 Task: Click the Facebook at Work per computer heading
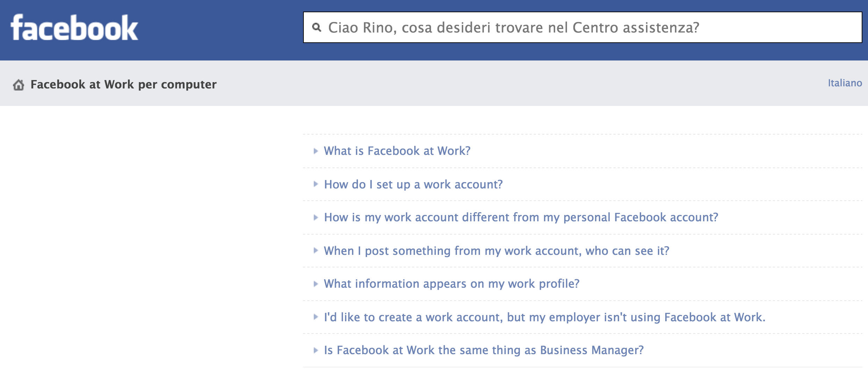123,85
